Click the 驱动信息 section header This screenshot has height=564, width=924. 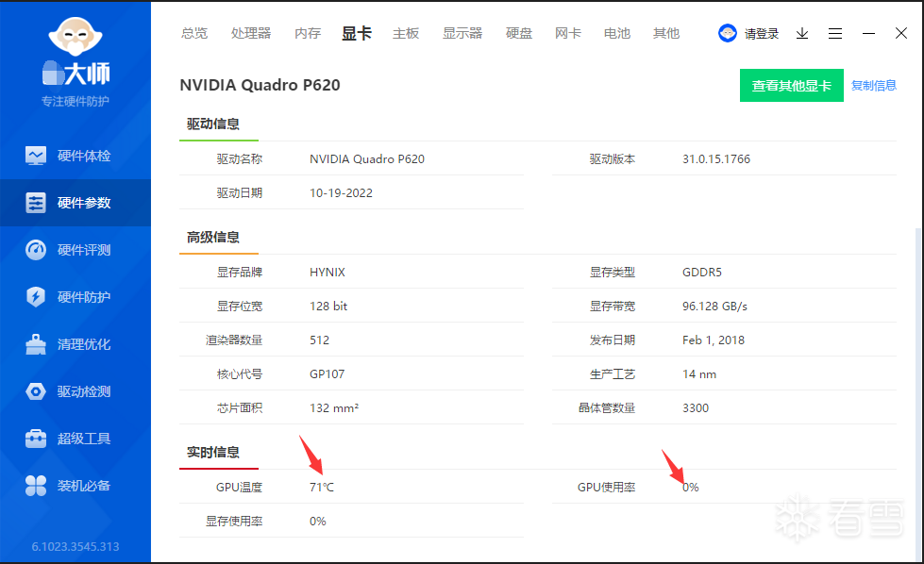pyautogui.click(x=212, y=124)
